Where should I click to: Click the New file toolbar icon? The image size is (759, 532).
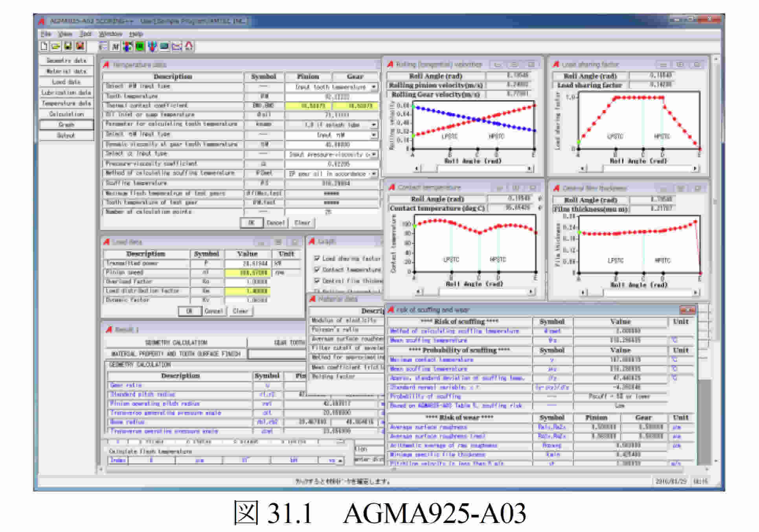pyautogui.click(x=44, y=46)
